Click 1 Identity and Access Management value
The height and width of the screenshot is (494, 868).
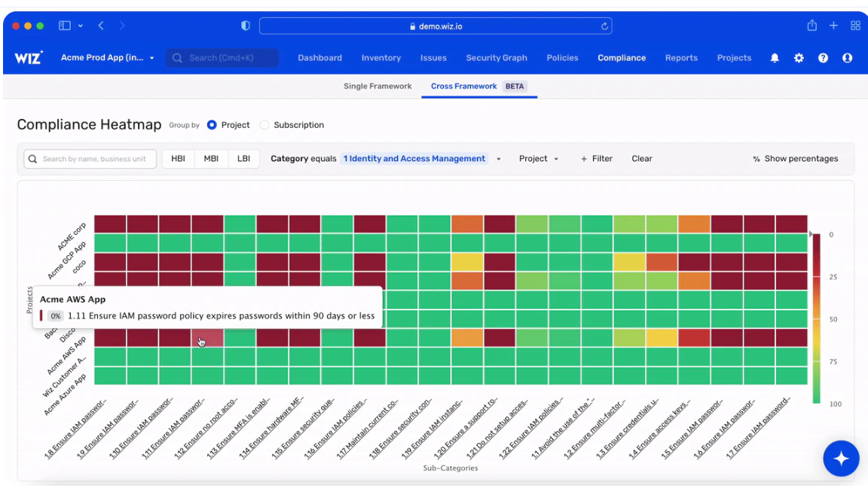click(414, 158)
